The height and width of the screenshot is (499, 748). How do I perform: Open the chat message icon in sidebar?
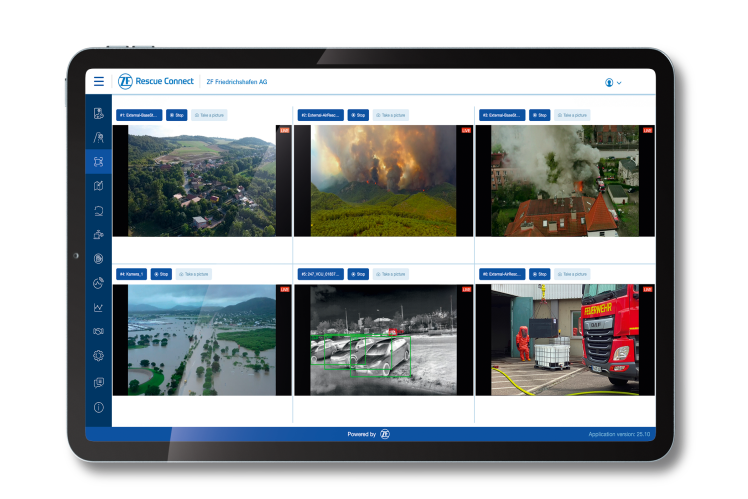(x=98, y=382)
